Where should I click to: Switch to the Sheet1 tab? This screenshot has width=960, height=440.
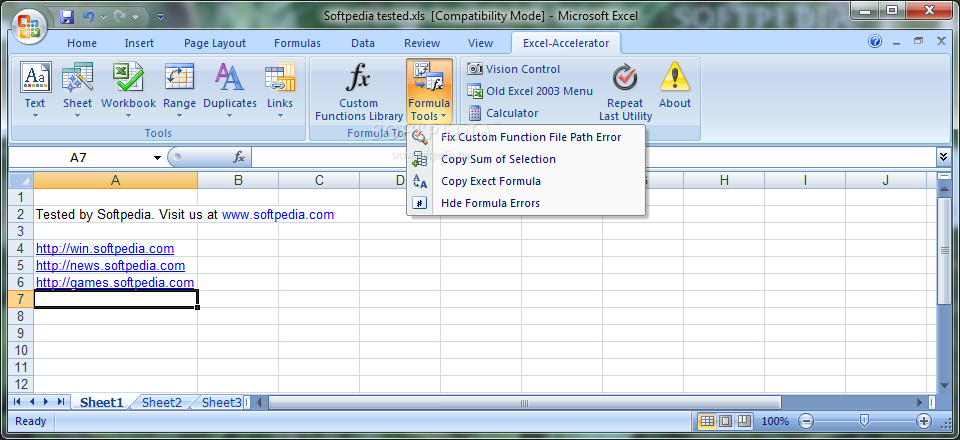point(102,402)
